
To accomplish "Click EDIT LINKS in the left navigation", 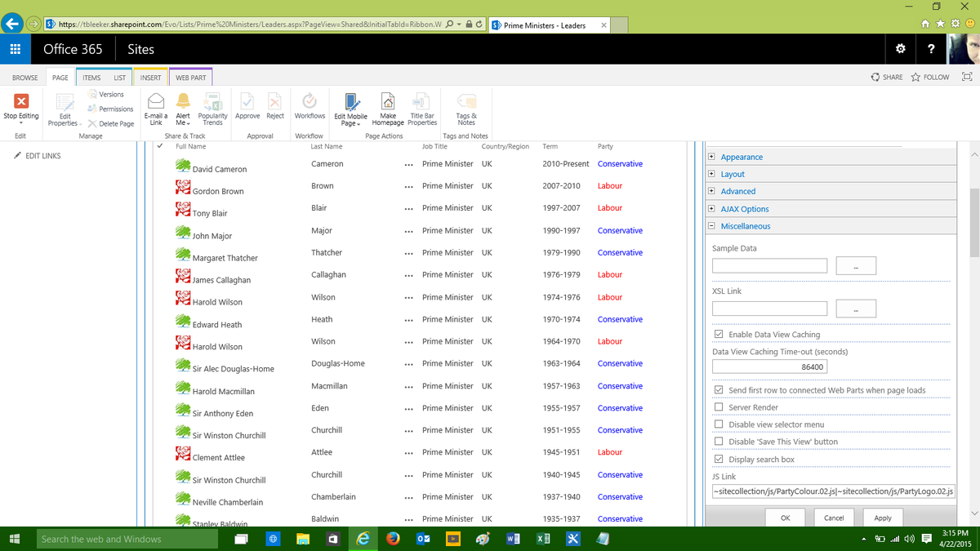I will (38, 156).
